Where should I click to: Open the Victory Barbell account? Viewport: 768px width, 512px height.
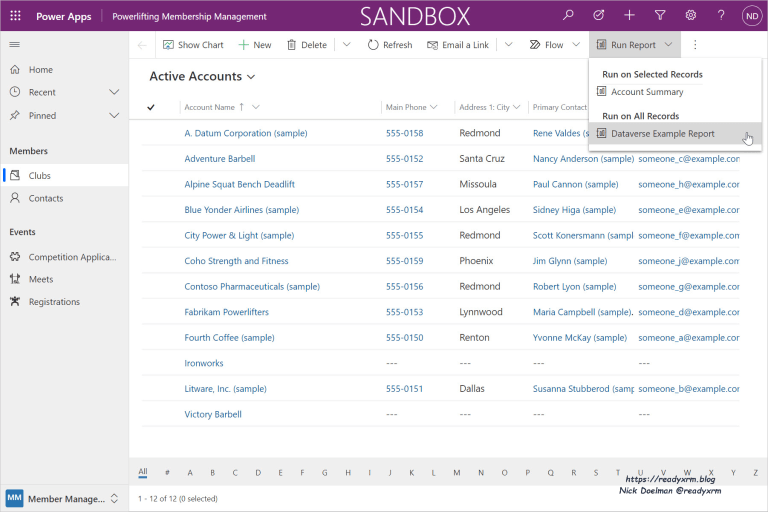[x=213, y=414]
